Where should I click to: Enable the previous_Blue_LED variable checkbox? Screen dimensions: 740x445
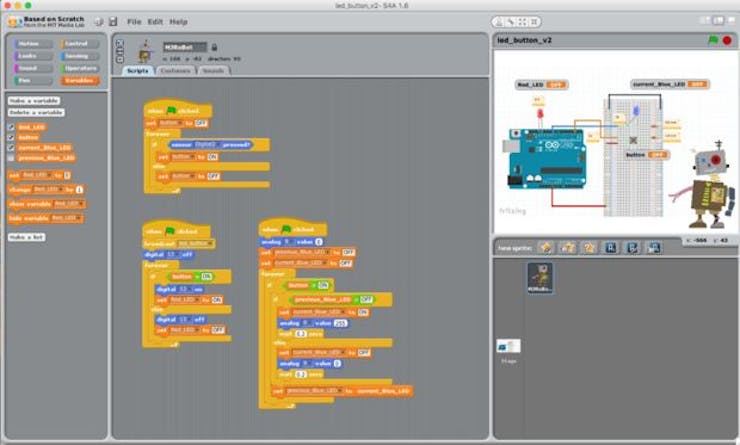click(x=11, y=158)
